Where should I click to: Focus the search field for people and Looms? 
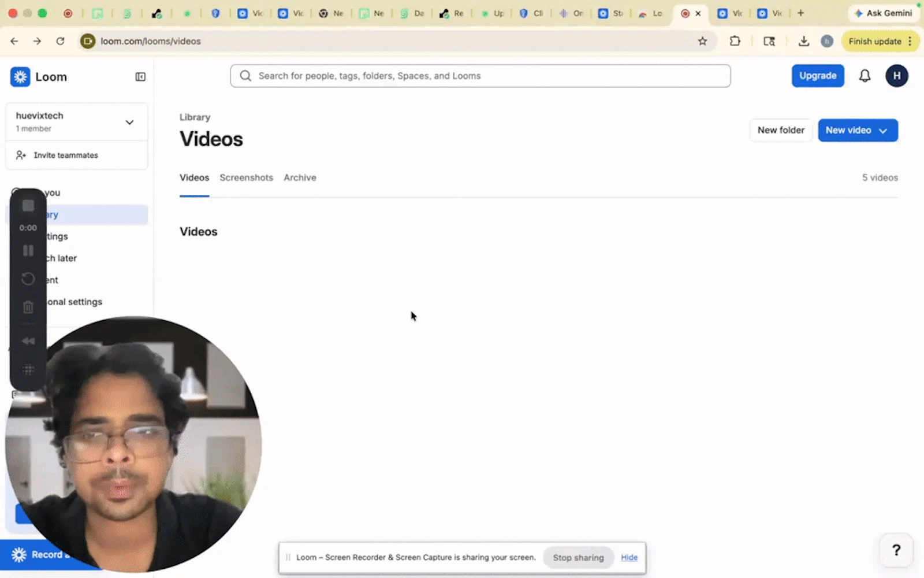click(480, 76)
